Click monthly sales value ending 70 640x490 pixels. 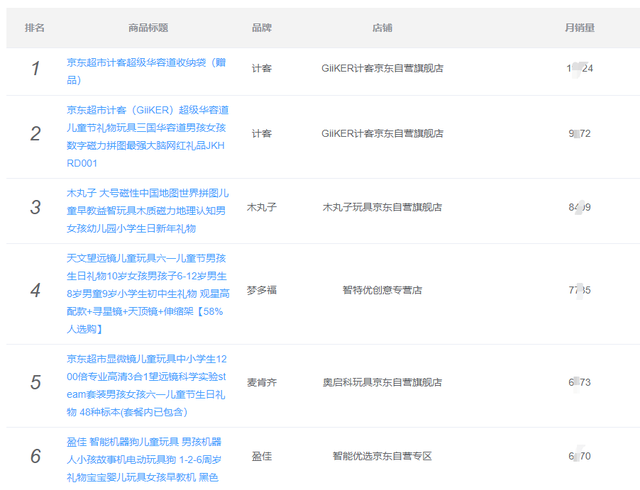click(x=580, y=456)
